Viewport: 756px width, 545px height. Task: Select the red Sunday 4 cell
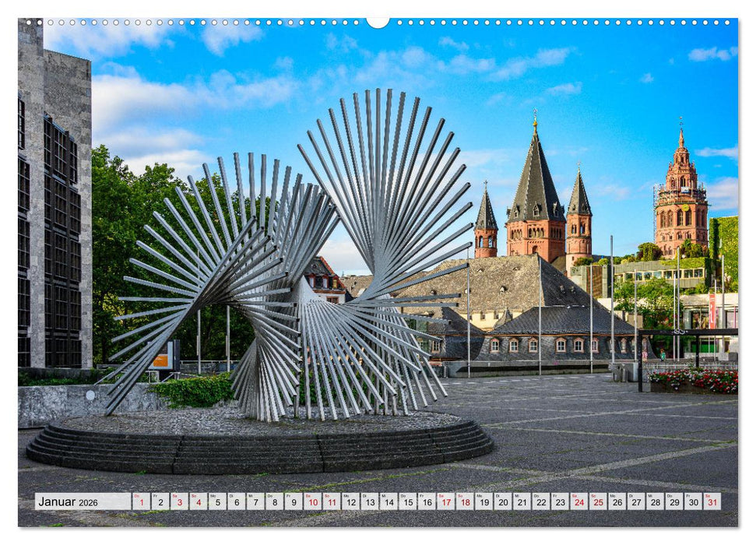click(199, 503)
